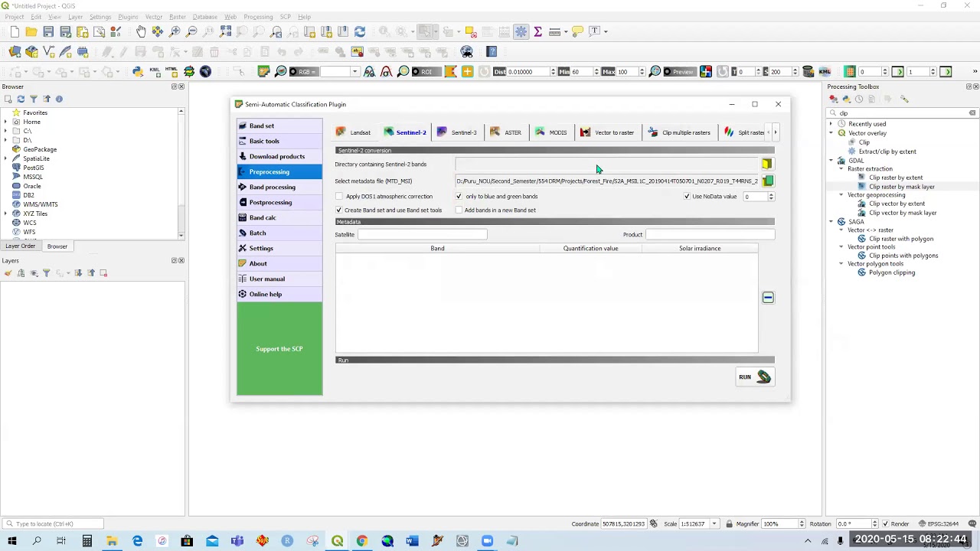
Task: Toggle Create Band set and use tools
Action: (338, 210)
